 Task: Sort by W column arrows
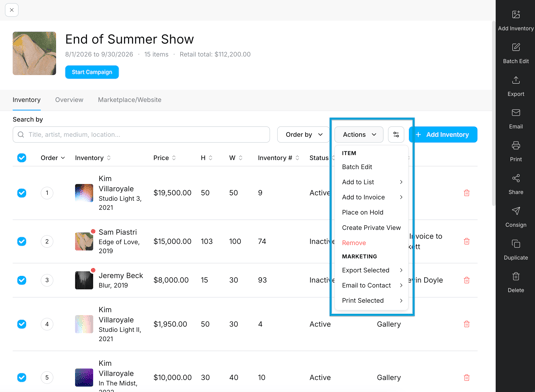point(240,158)
